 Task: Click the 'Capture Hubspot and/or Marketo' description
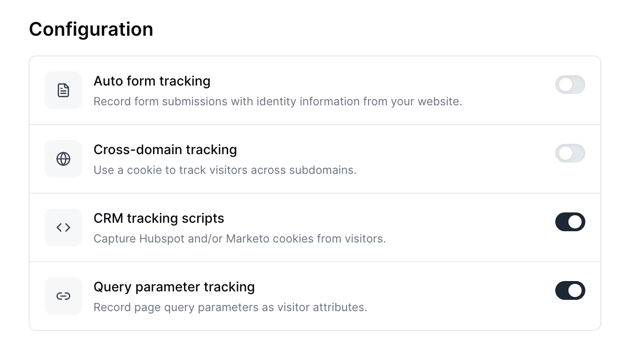(x=239, y=239)
